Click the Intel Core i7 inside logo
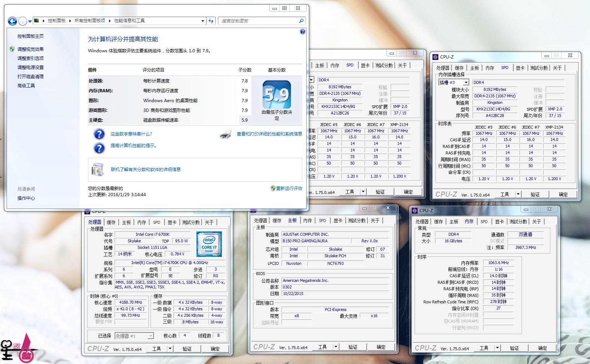 209,244
